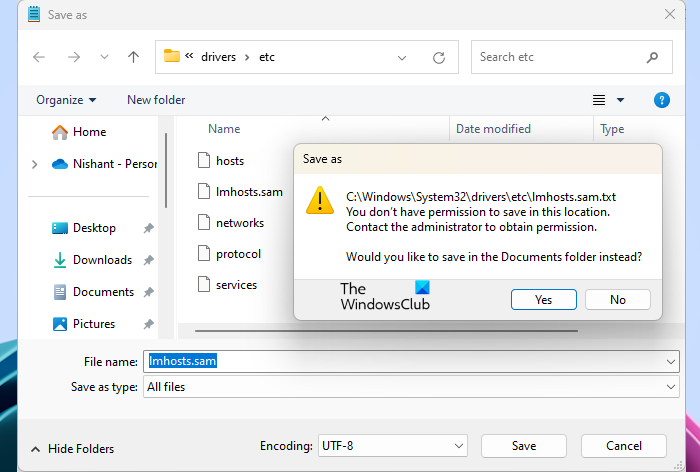Collapse the panel with Hide Folders
The image size is (700, 472).
pyautogui.click(x=72, y=449)
